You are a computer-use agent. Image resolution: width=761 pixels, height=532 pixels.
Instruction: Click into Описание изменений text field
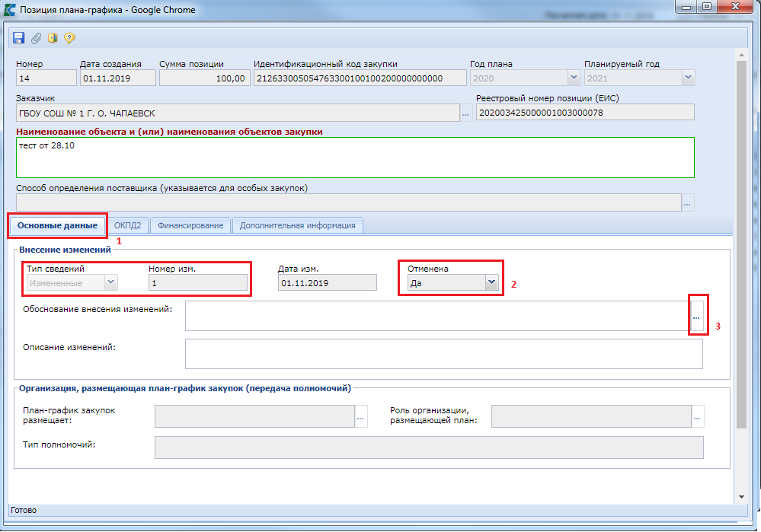(x=443, y=354)
